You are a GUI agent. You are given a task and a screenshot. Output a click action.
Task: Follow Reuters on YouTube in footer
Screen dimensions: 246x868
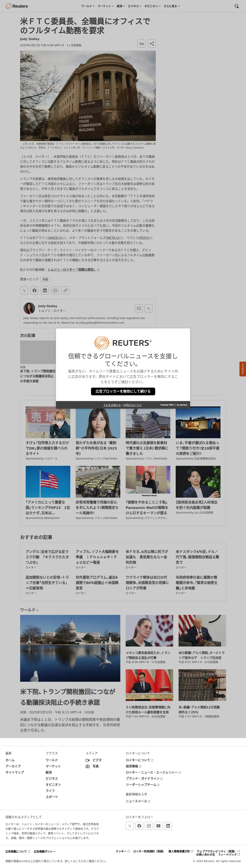point(158,826)
